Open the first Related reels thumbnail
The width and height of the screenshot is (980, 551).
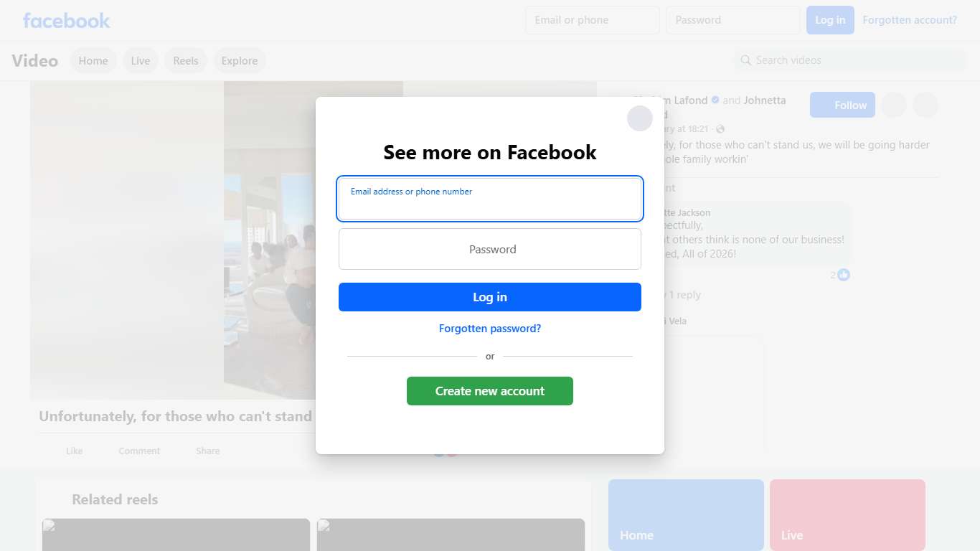click(176, 534)
